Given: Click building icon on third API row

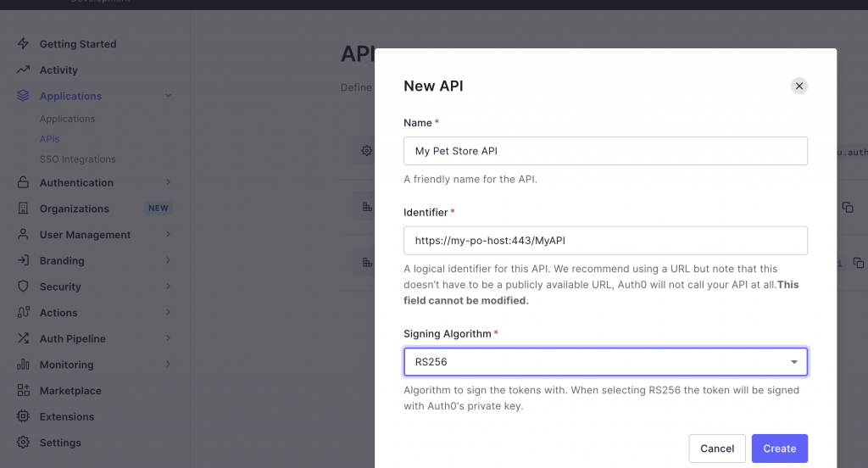Looking at the screenshot, I should coord(367,262).
